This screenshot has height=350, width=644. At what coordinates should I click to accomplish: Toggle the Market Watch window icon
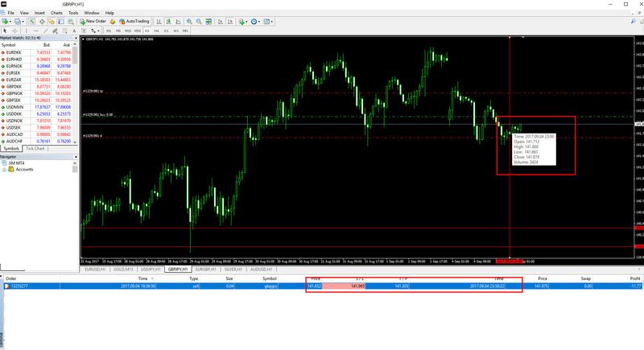32,22
